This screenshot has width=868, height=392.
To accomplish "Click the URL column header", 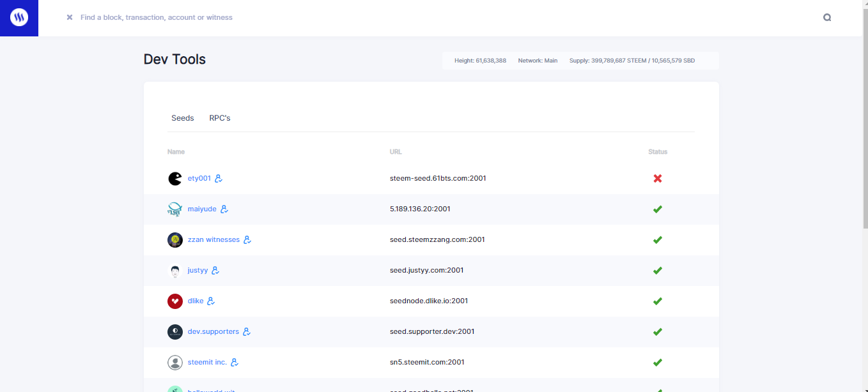I will click(x=396, y=152).
